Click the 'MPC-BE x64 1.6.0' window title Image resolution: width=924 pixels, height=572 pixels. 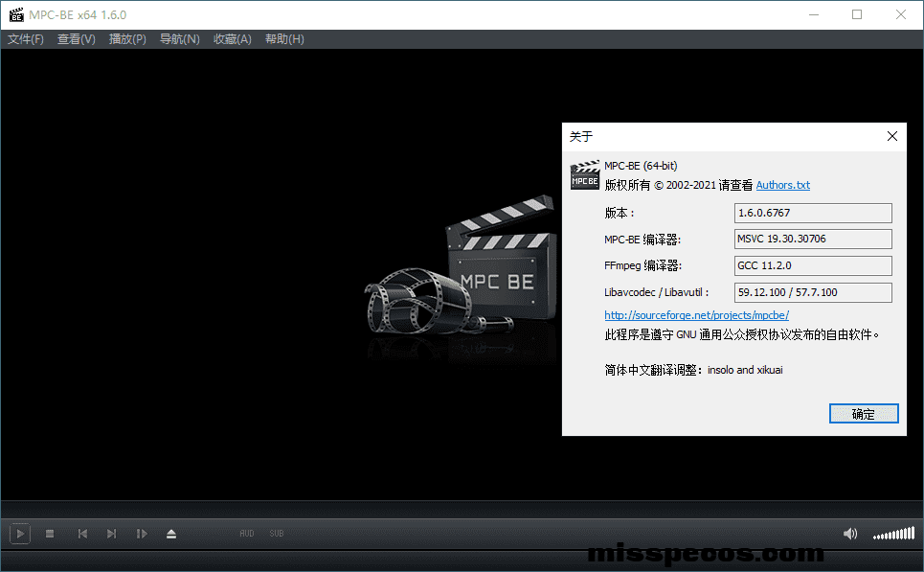tap(78, 14)
